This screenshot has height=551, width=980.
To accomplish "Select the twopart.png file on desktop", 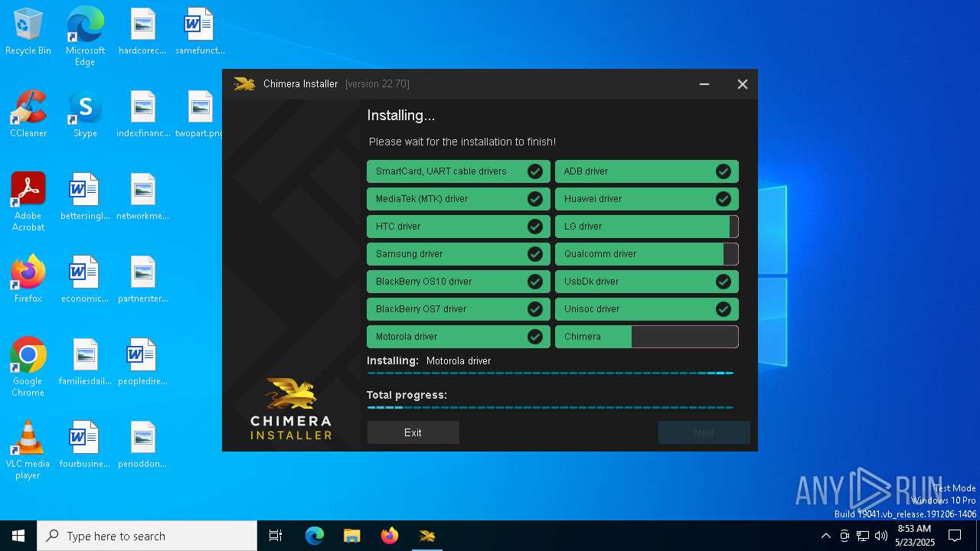I will (200, 115).
